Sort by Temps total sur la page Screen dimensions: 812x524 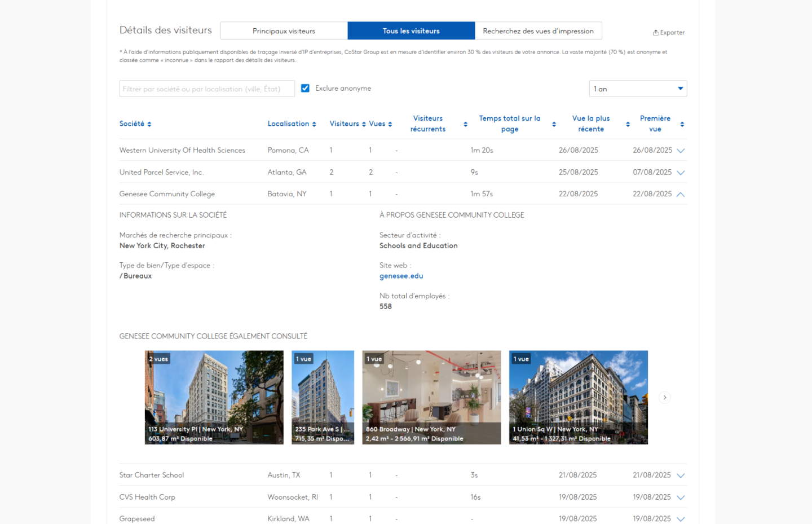click(x=554, y=124)
